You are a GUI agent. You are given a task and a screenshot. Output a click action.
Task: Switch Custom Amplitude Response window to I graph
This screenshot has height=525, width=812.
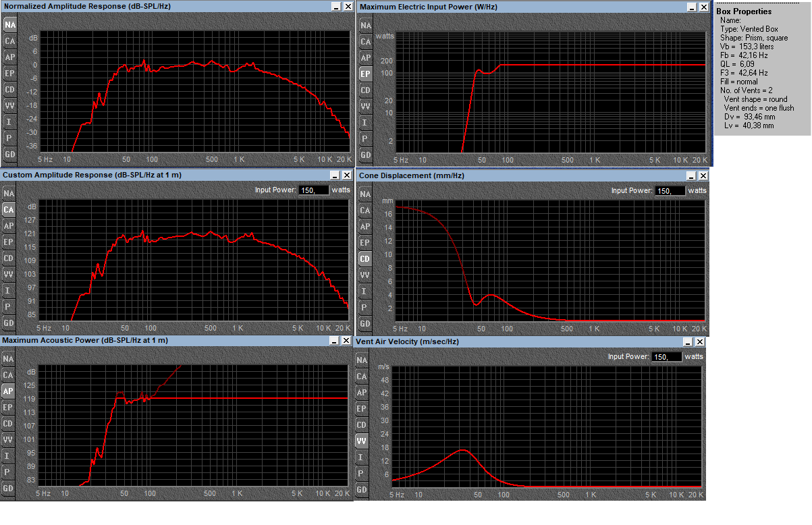(x=9, y=291)
